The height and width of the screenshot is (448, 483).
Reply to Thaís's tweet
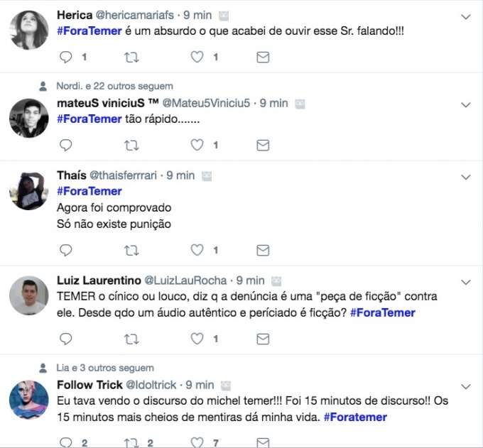pos(65,250)
